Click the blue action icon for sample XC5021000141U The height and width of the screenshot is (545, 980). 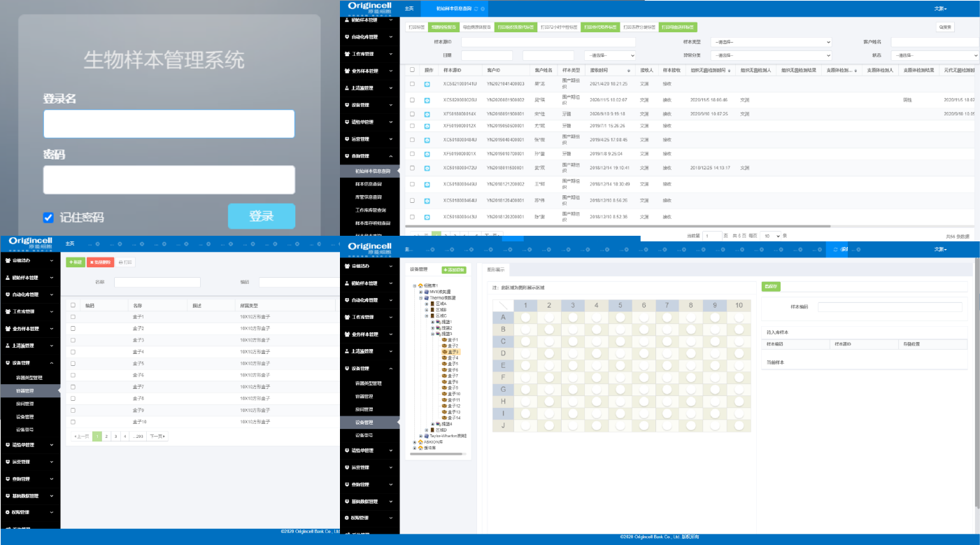pos(427,84)
